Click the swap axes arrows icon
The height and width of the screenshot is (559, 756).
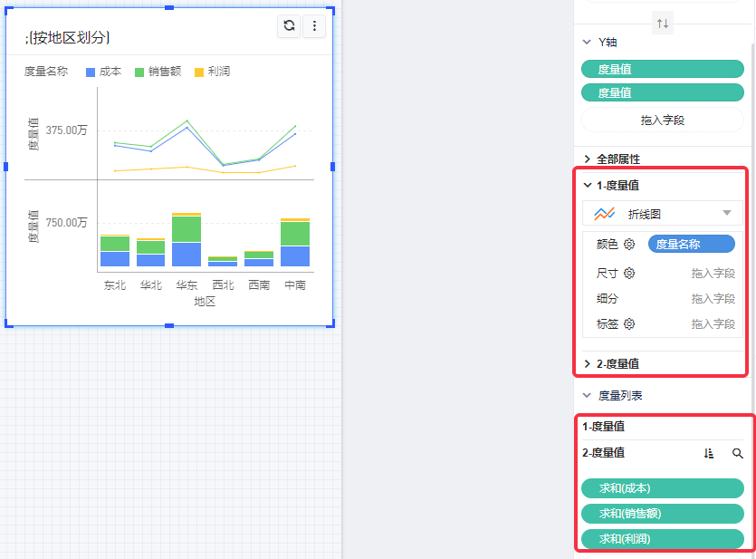tap(663, 23)
